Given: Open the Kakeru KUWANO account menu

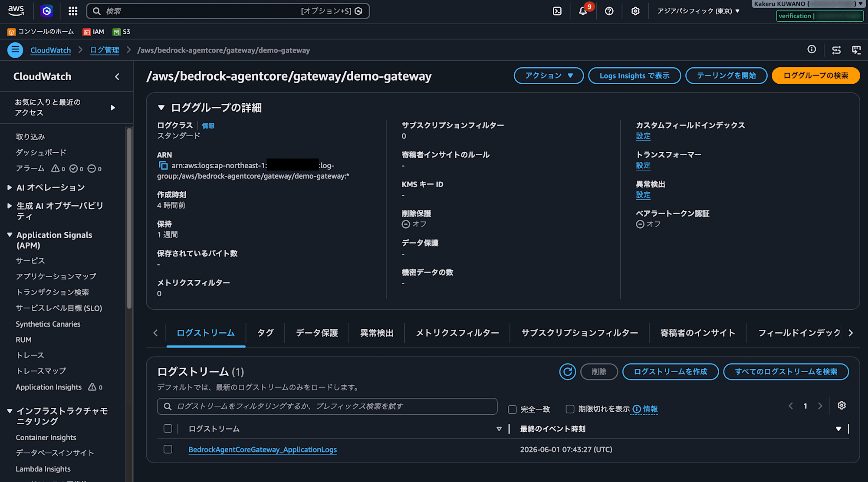Looking at the screenshot, I should [x=809, y=4].
